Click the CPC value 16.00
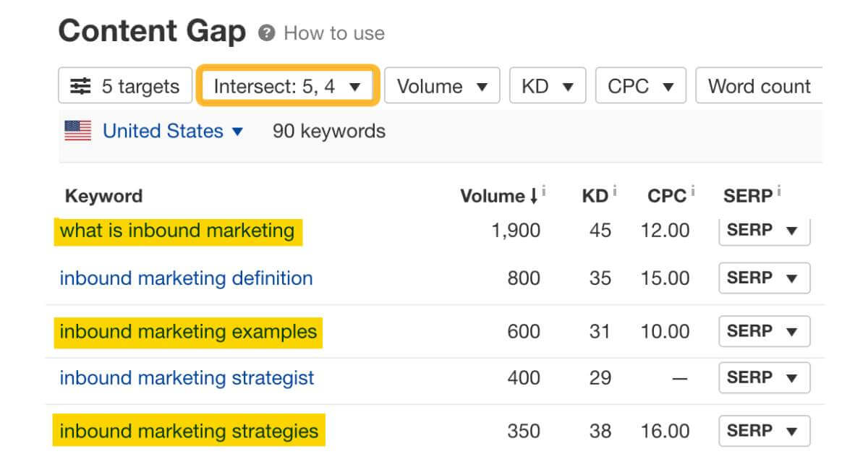The width and height of the screenshot is (868, 454). point(665,432)
